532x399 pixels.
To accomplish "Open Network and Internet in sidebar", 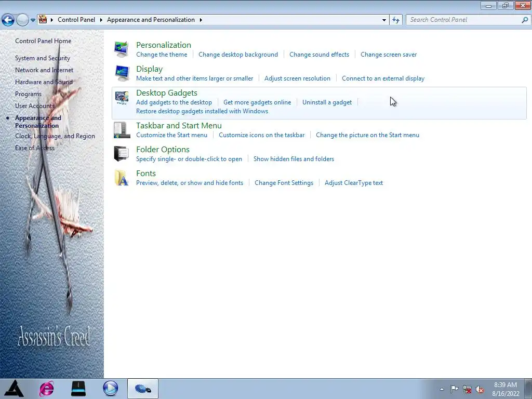I will (x=44, y=70).
